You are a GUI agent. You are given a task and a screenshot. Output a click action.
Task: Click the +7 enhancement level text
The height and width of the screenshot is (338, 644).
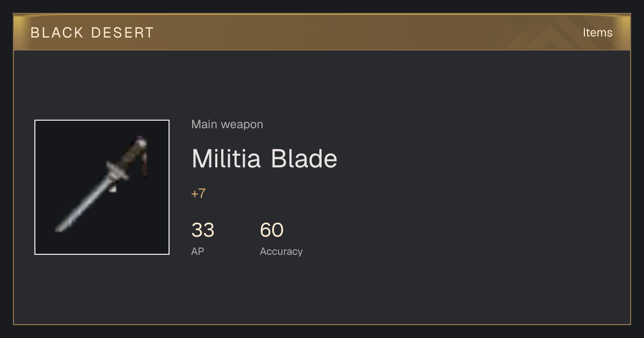198,194
